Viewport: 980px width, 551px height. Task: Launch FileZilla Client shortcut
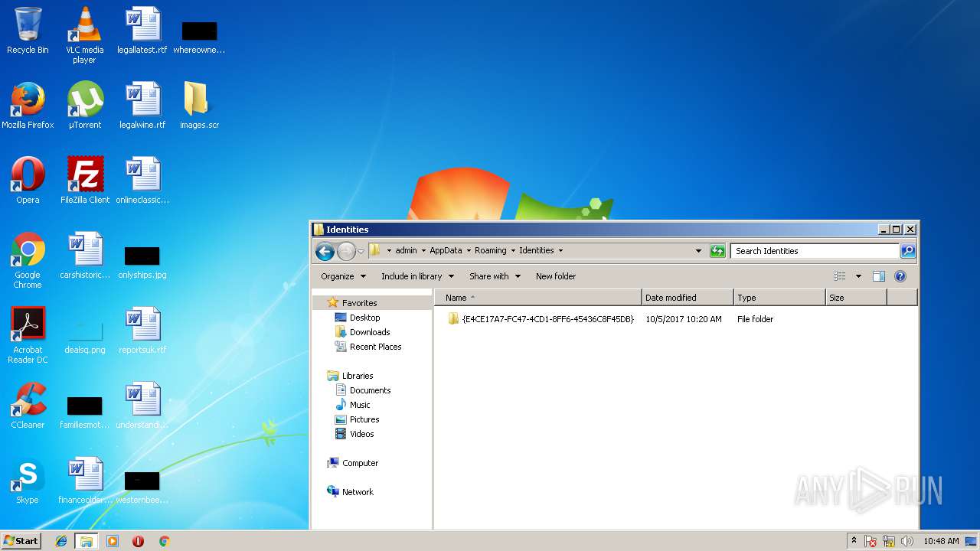(x=85, y=181)
